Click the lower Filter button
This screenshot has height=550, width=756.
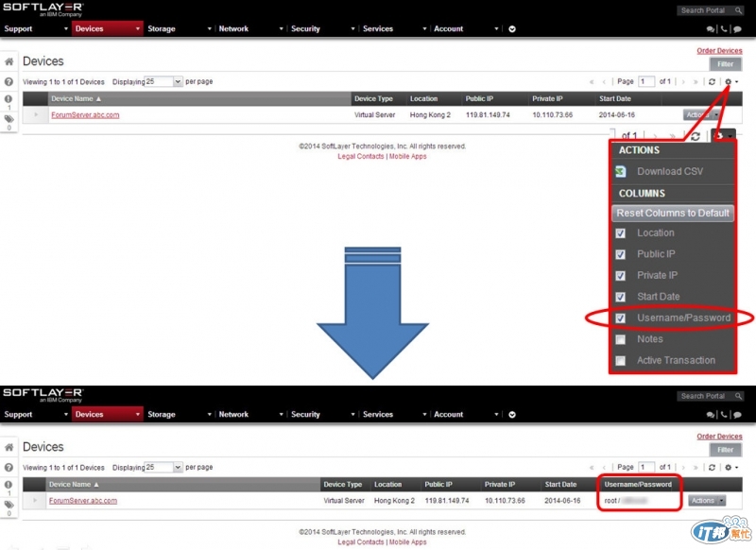(725, 450)
